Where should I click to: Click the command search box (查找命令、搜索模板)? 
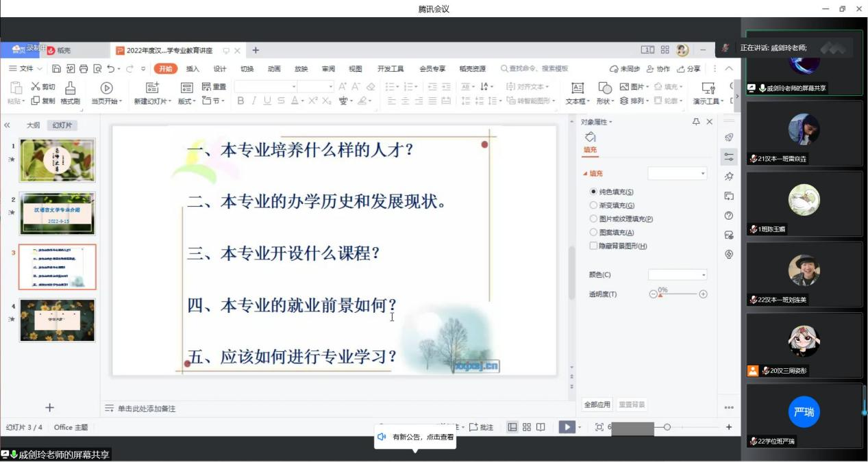click(534, 68)
